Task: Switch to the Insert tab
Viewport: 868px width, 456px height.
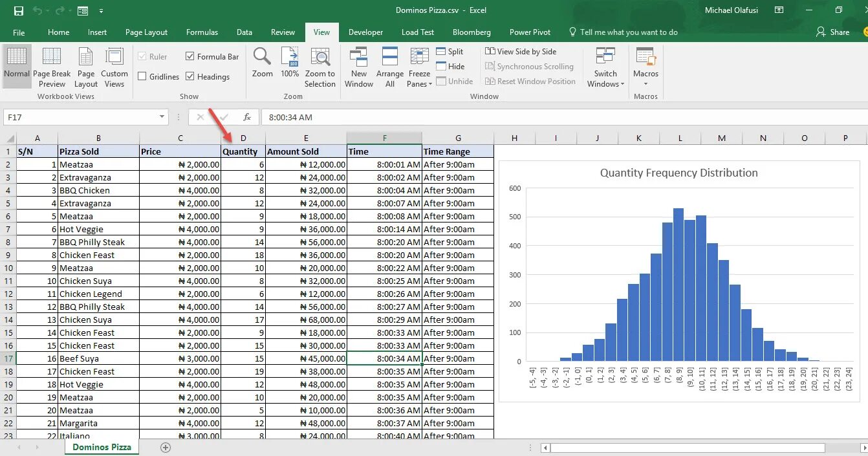Action: (x=98, y=32)
